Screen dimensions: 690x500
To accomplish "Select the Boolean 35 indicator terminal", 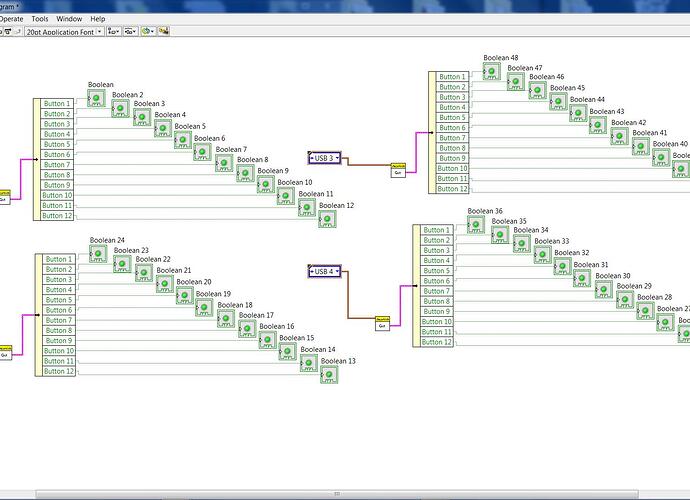I will click(x=500, y=235).
